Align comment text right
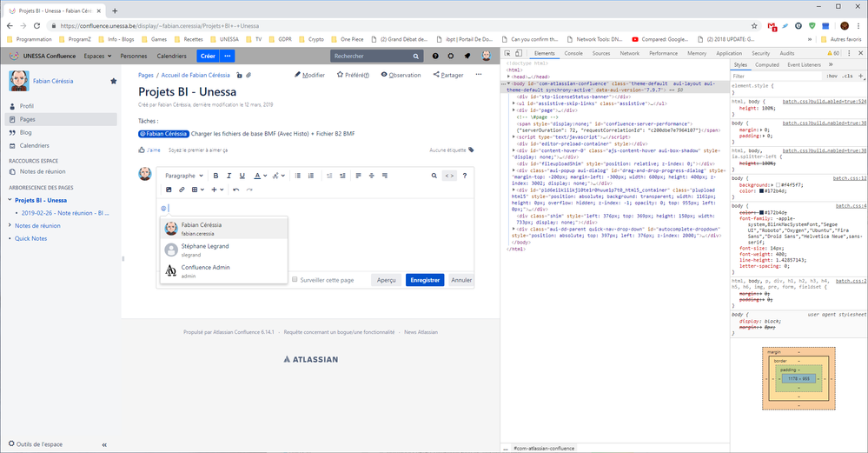This screenshot has height=453, width=868. [x=385, y=176]
